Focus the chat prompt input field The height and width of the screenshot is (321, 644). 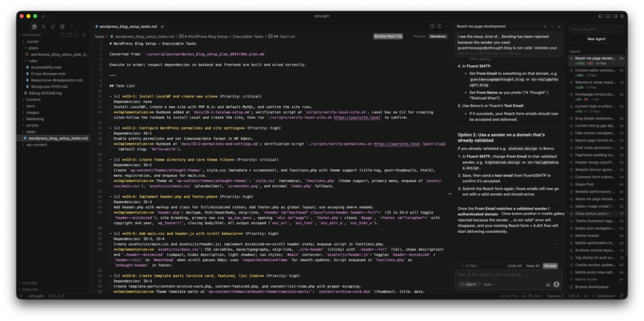click(508, 274)
